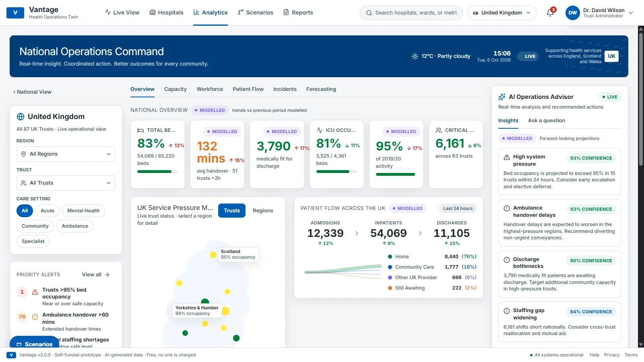The height and width of the screenshot is (362, 644).
Task: Switch pressure map to Regions
Action: [x=263, y=211]
